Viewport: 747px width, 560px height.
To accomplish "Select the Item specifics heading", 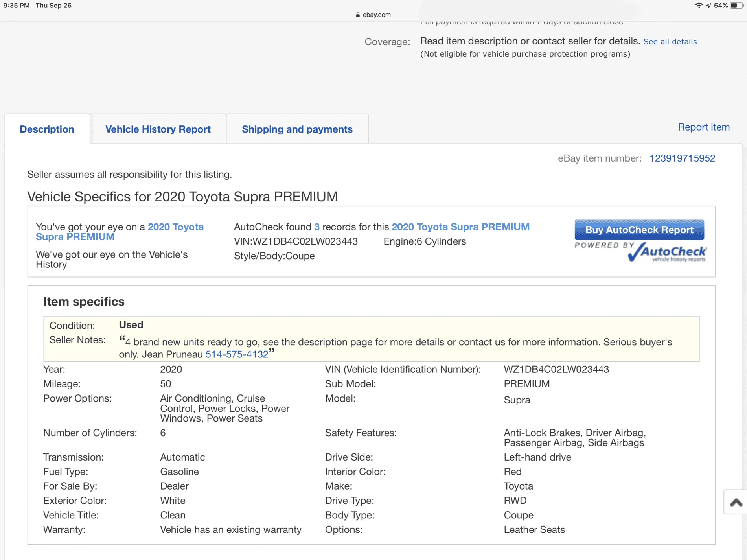I will pos(84,302).
